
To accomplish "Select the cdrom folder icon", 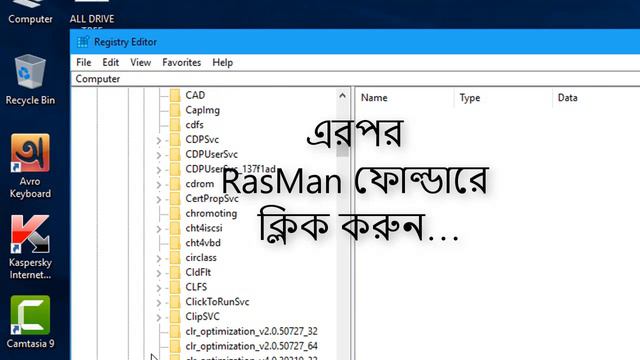I will pyautogui.click(x=175, y=184).
